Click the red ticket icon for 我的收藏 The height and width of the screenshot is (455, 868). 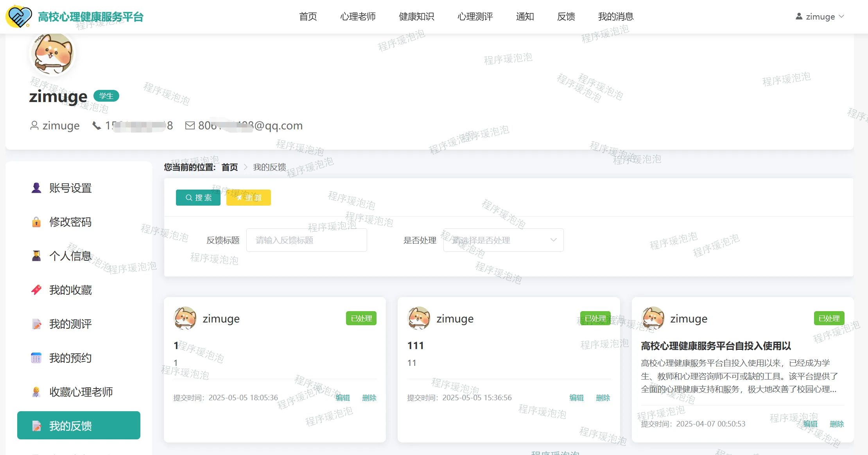36,290
